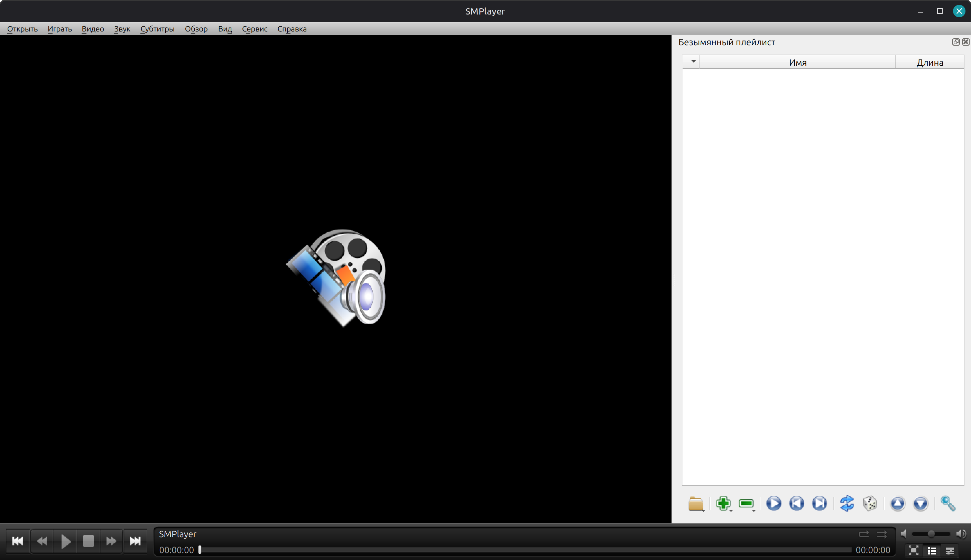Rewind playback with the double-left arrows
This screenshot has height=560, width=971.
(42, 541)
